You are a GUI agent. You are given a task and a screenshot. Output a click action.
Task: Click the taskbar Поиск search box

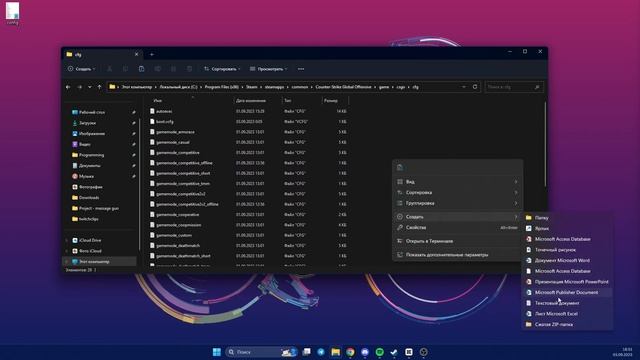261,352
